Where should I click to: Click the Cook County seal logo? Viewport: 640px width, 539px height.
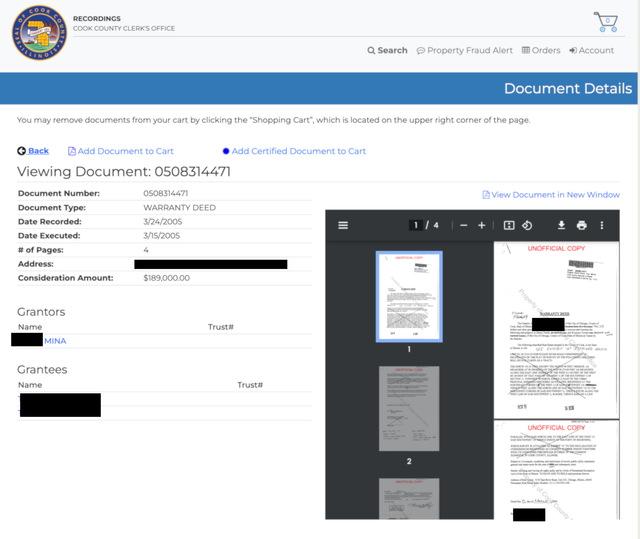40,33
